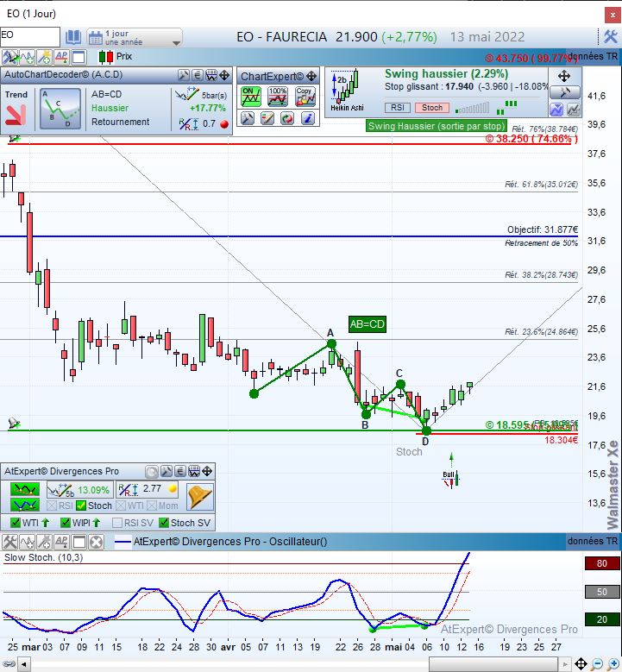622x672 pixels.
Task: Click the euro icon in Divergences Pro header
Action: [180, 472]
